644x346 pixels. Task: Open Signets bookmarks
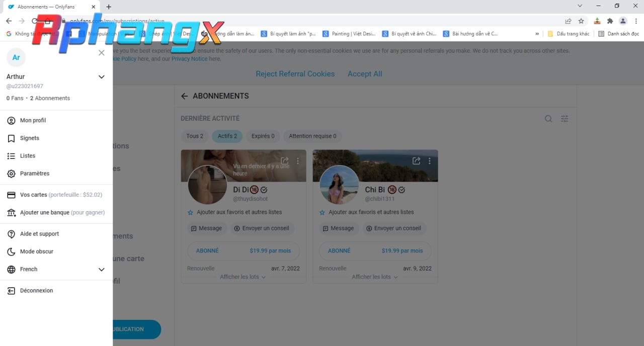point(56,138)
